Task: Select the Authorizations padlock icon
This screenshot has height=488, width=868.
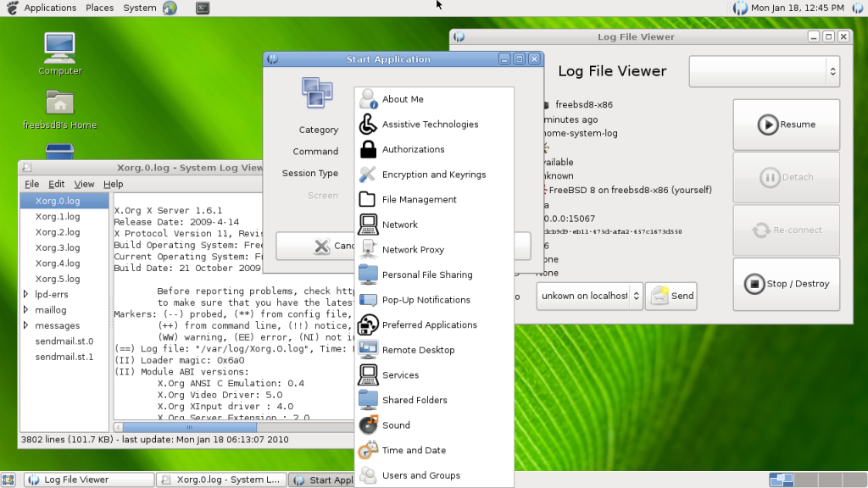Action: 368,149
